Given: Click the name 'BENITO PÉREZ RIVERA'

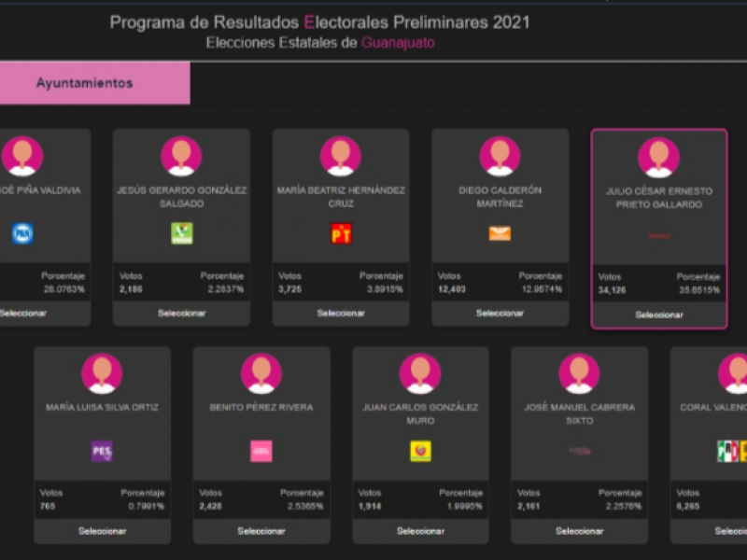Looking at the screenshot, I should (x=261, y=407).
